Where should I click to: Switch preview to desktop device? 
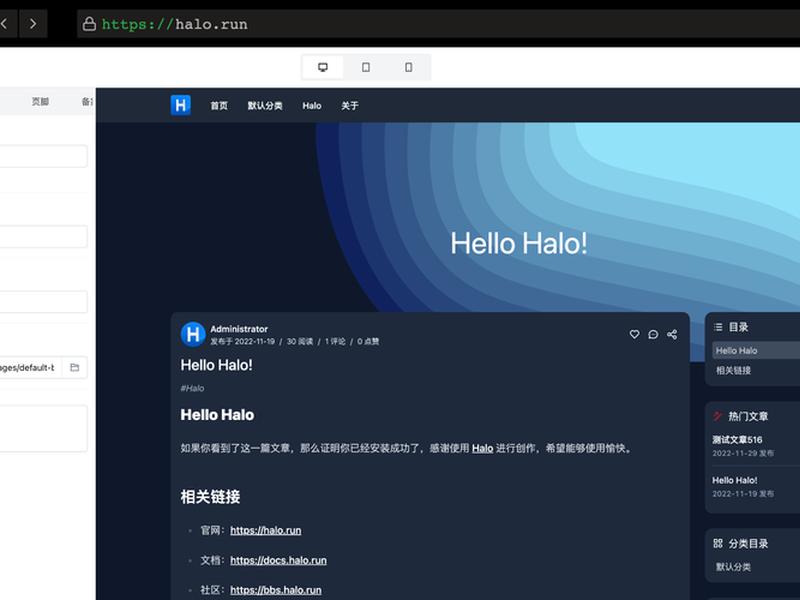pos(322,67)
